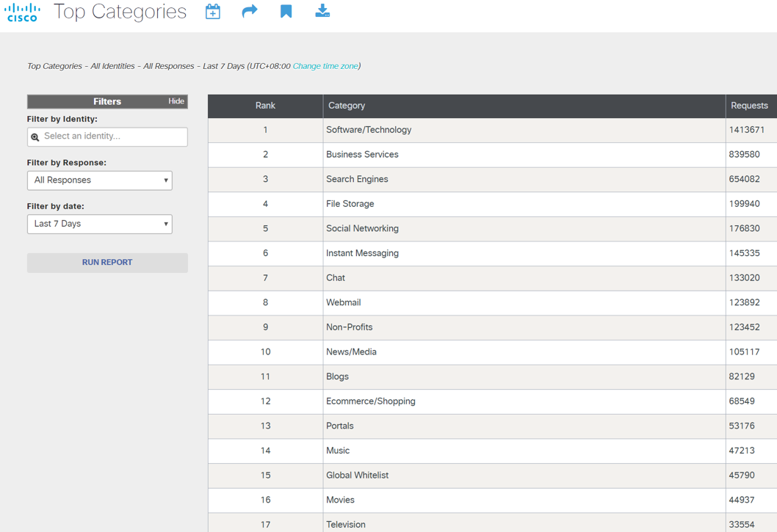Screen dimensions: 777x532
Task: Open the Global Whitelist category row
Action: (x=357, y=475)
